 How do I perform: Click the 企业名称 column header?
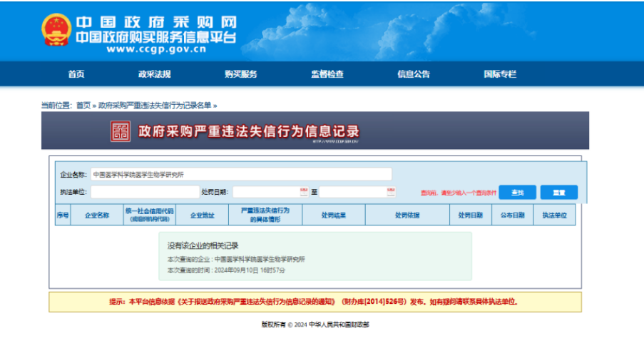pos(97,215)
